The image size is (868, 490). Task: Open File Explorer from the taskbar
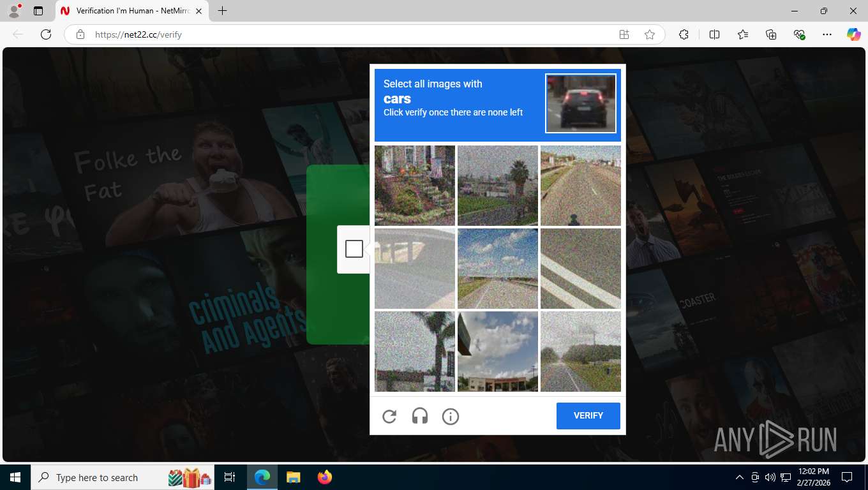[x=293, y=477]
